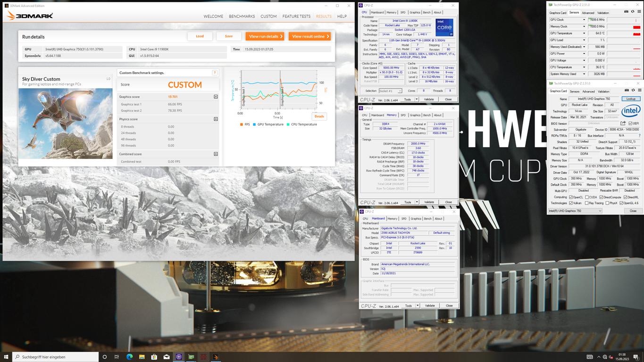Click the screenshot camera icon in GPU-Z Sensors window

click(x=626, y=12)
